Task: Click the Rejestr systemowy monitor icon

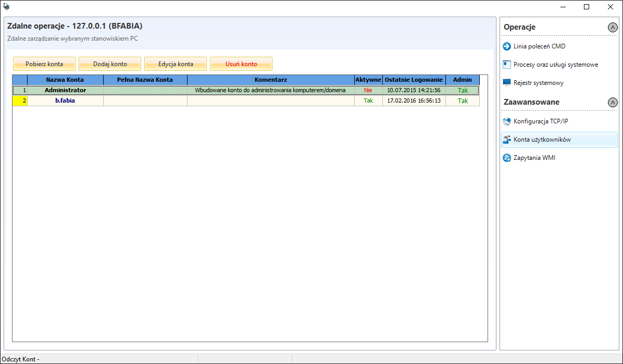Action: pyautogui.click(x=507, y=83)
